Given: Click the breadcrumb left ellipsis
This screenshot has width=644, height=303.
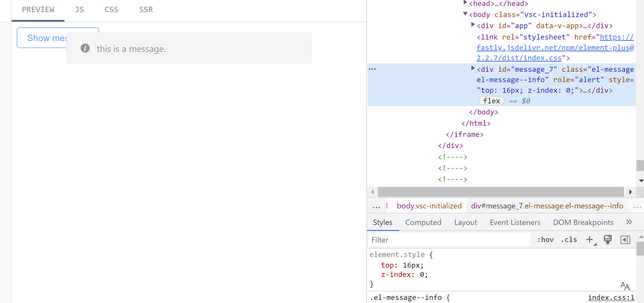Looking at the screenshot, I should pyautogui.click(x=376, y=206).
